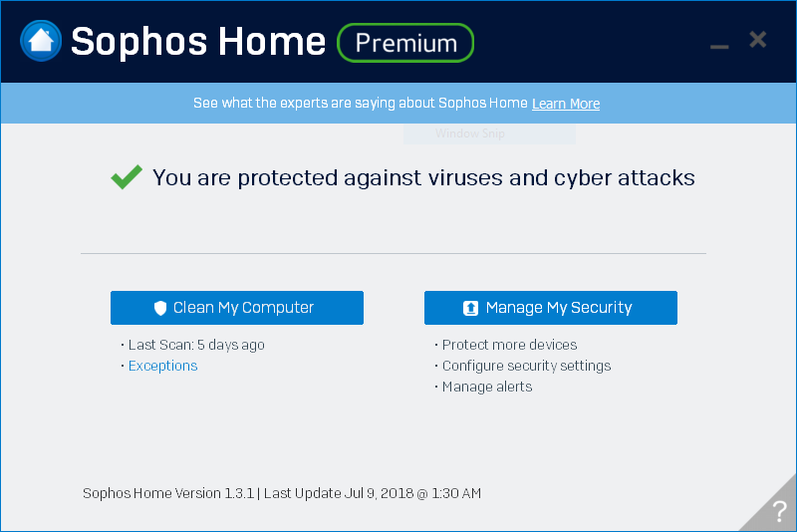Image resolution: width=797 pixels, height=532 pixels.
Task: Start a scan with Clean My Computer
Action: [237, 308]
